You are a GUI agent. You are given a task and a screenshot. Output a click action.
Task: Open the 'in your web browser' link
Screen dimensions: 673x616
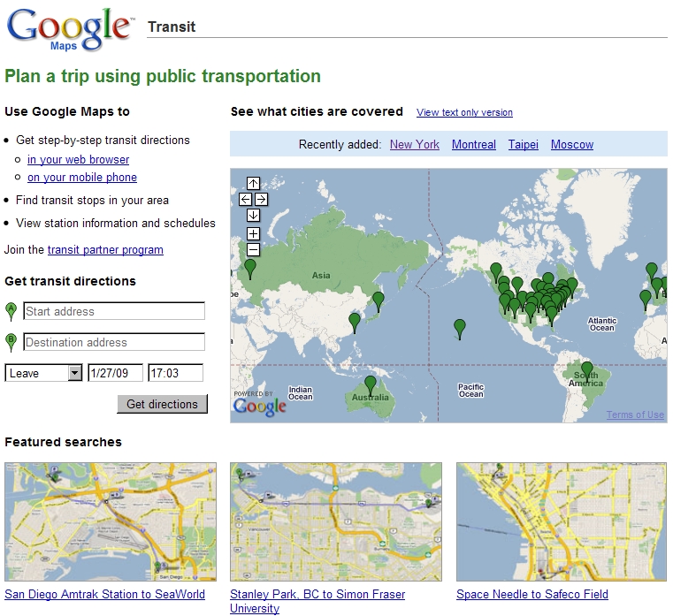click(78, 160)
